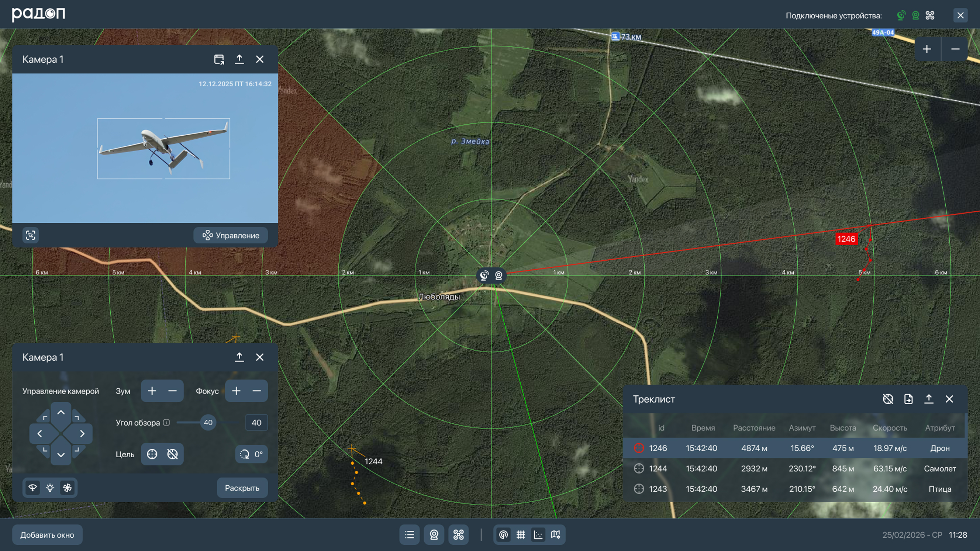
Task: Open map settings icon in bottom toolbar
Action: coord(555,535)
